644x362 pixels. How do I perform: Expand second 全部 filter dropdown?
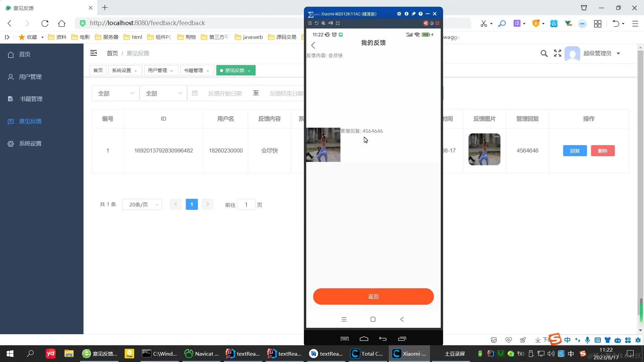click(x=163, y=93)
